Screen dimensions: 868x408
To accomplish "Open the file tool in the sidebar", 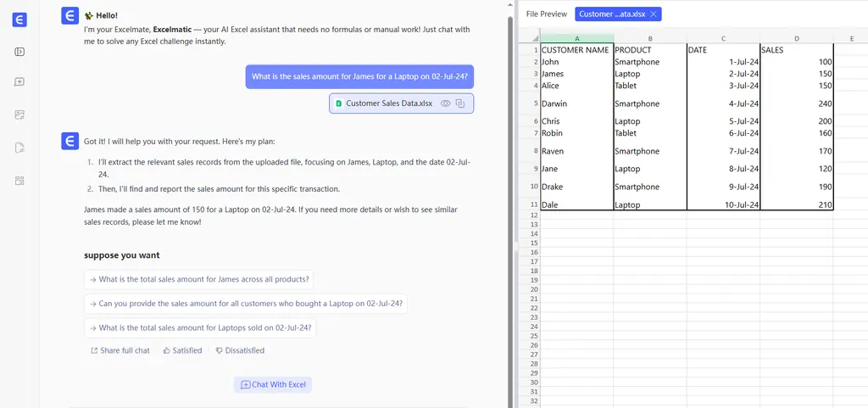I will [19, 148].
